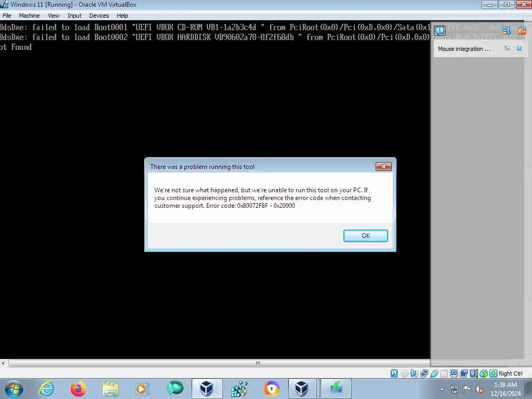Click the scroll left arrow of VM view

pos(3,363)
